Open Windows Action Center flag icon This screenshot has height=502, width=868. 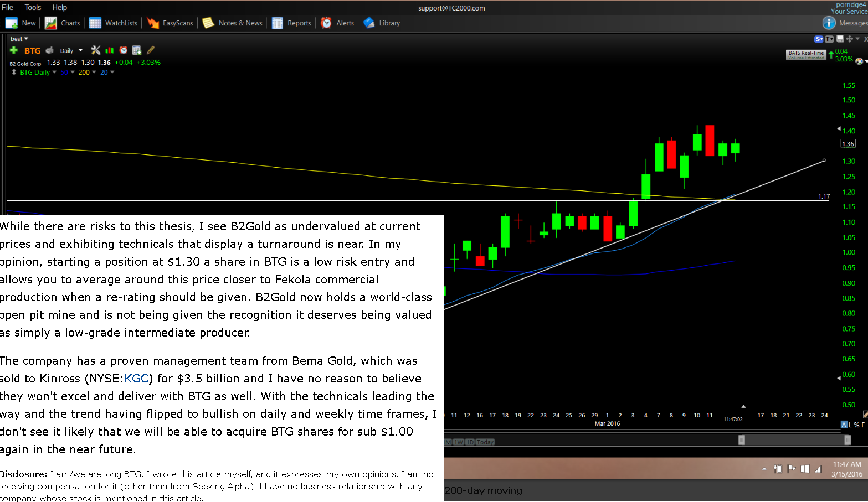[x=792, y=469]
